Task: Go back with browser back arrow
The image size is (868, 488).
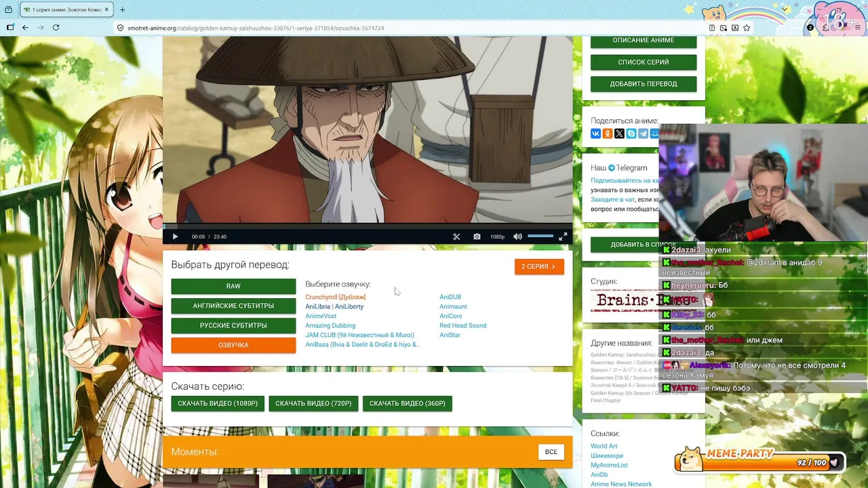Action: (x=25, y=28)
